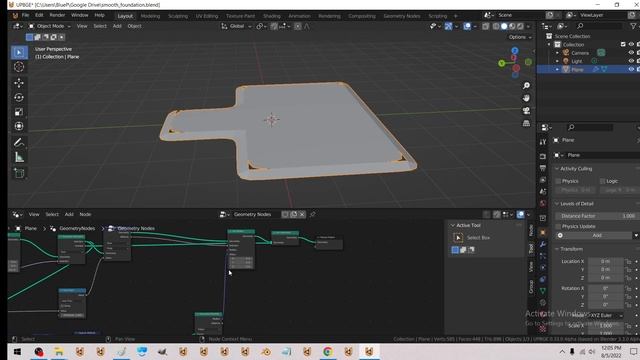
Task: Open the Object Mode dropdown
Action: (50, 26)
